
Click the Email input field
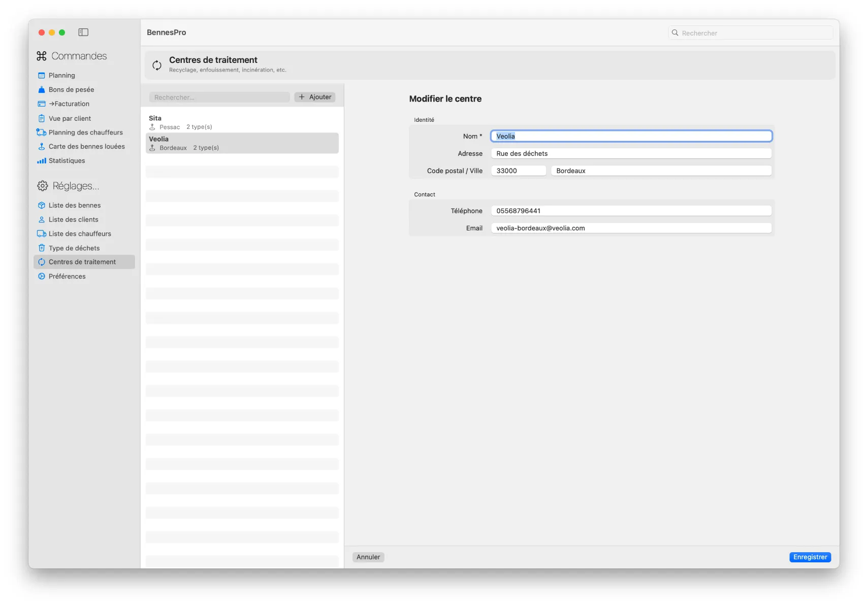[x=631, y=228]
